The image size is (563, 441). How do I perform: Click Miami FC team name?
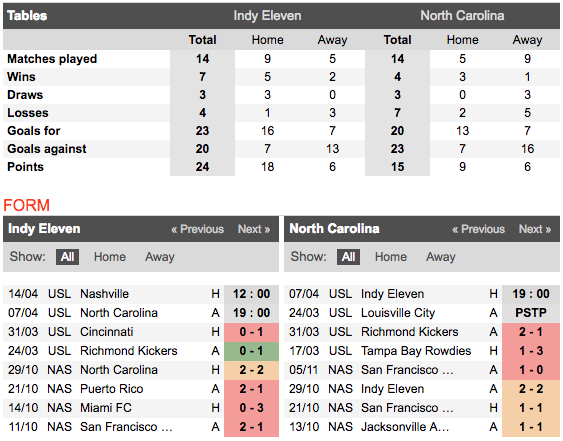point(106,408)
